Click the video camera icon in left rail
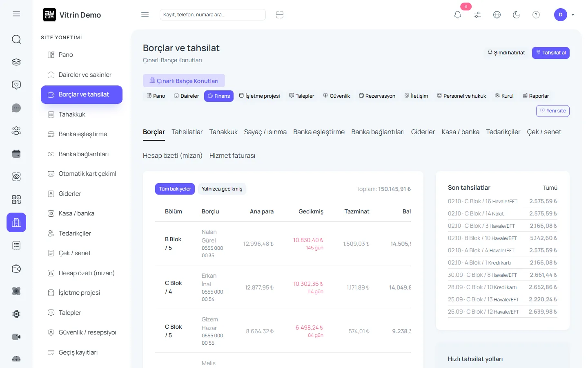588x368 pixels. 16,337
